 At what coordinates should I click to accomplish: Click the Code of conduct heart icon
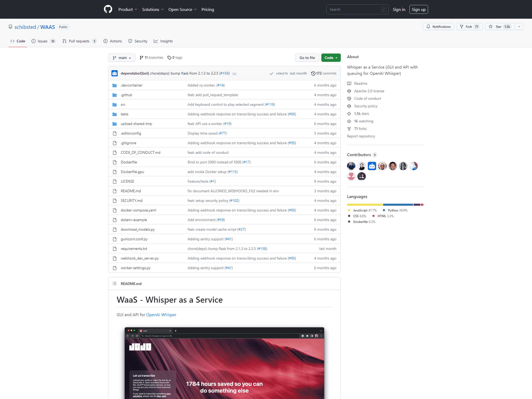349,98
